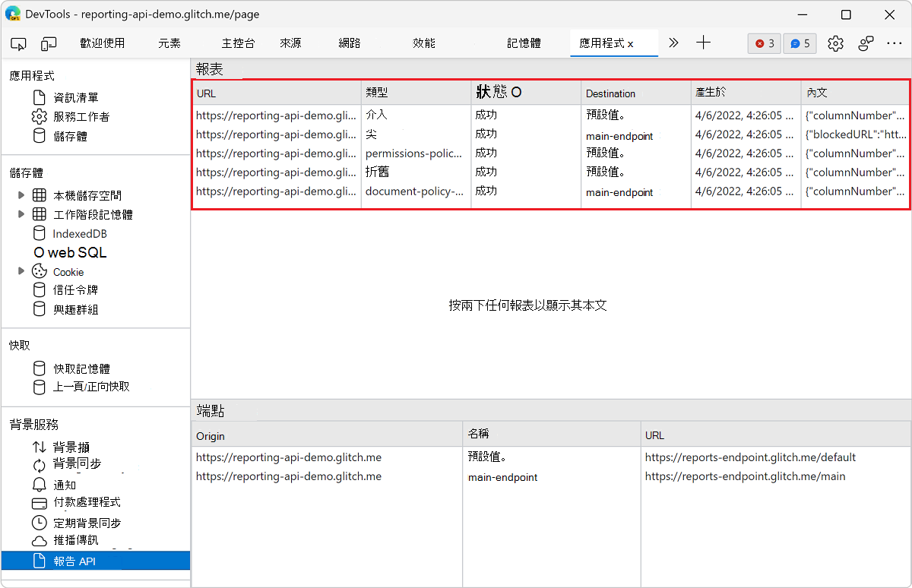The image size is (912, 588).
Task: Expand the Cookie tree node
Action: tap(21, 271)
